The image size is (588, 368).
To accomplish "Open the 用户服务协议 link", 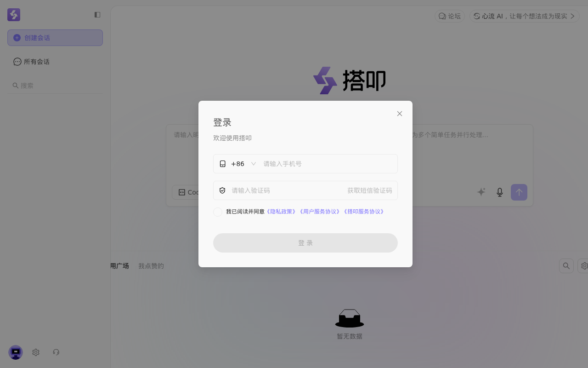I will point(320,212).
